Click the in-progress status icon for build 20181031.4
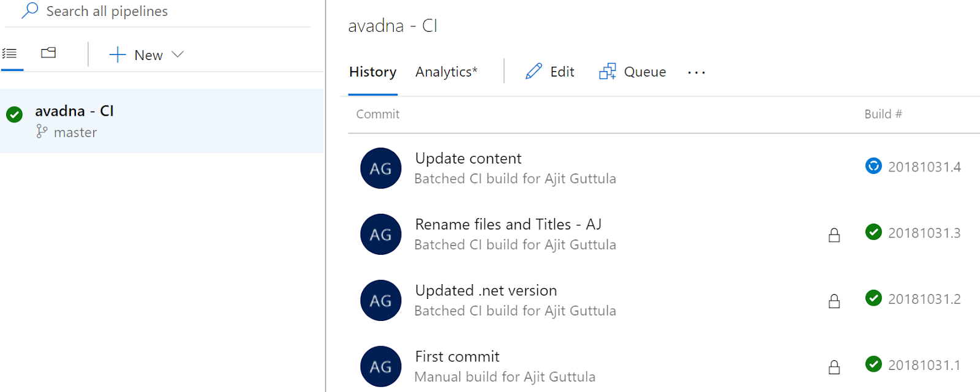Image resolution: width=980 pixels, height=392 pixels. 873,166
